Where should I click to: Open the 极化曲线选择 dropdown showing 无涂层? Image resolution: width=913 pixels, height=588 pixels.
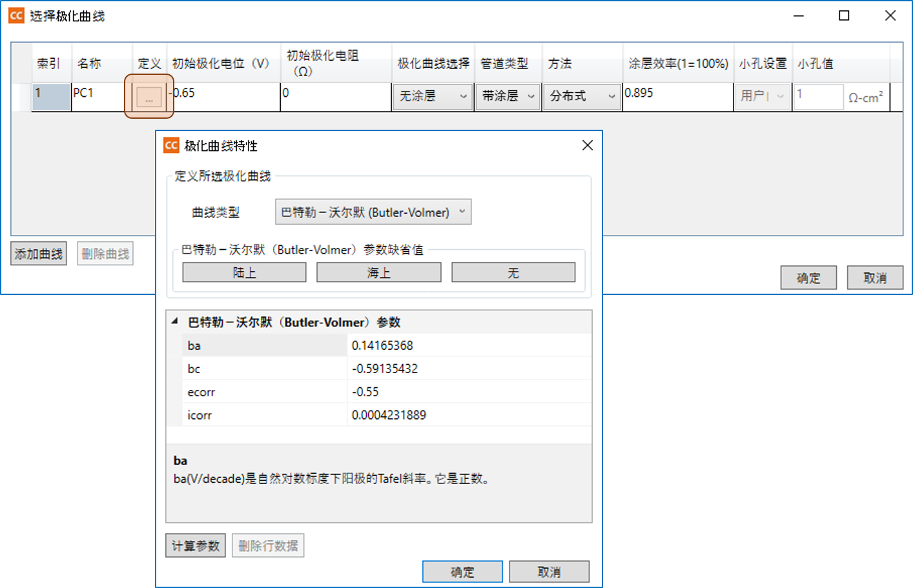click(433, 97)
